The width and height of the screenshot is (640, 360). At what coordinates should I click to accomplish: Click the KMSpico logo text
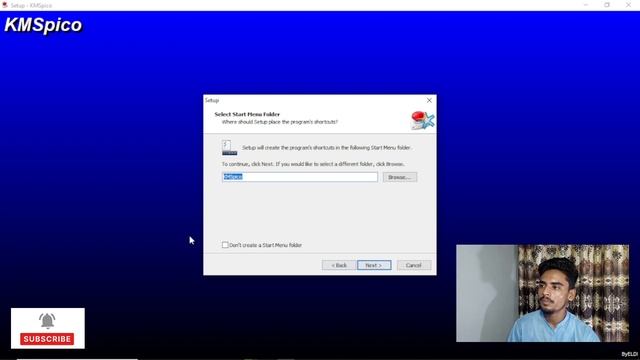[43, 25]
